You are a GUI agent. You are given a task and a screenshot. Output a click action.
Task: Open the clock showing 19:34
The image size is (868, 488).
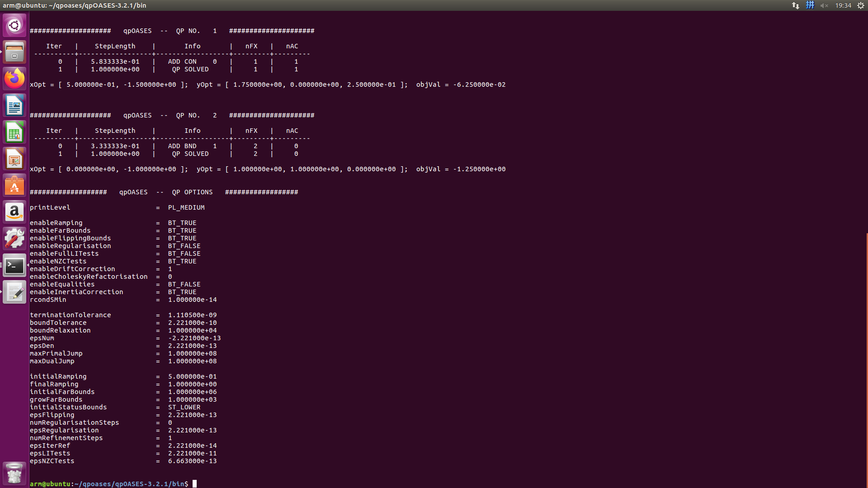[x=843, y=5]
